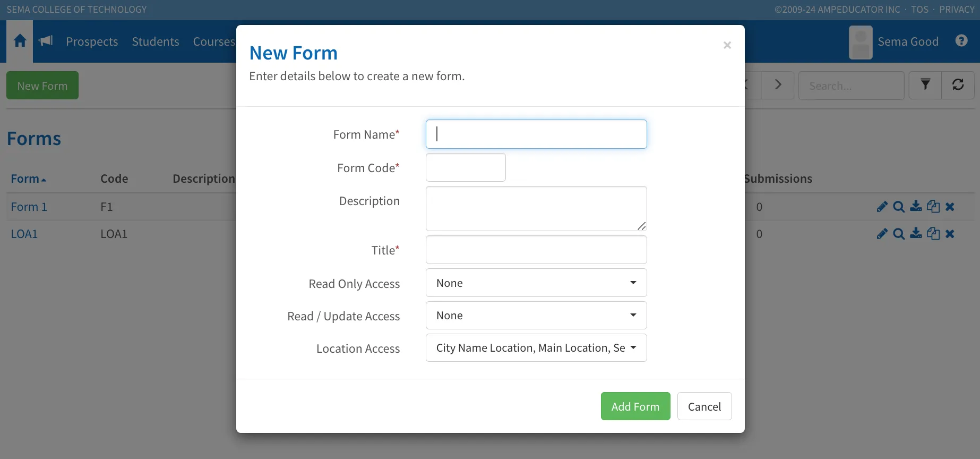Edit Form 1 with the pencil icon
The width and height of the screenshot is (980, 459).
pyautogui.click(x=882, y=207)
